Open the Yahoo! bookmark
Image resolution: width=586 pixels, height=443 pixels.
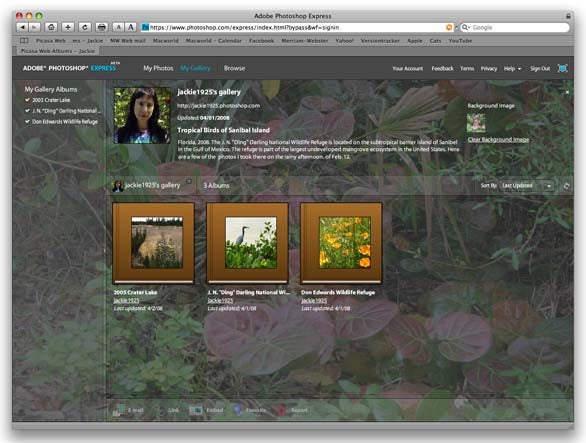click(x=344, y=40)
